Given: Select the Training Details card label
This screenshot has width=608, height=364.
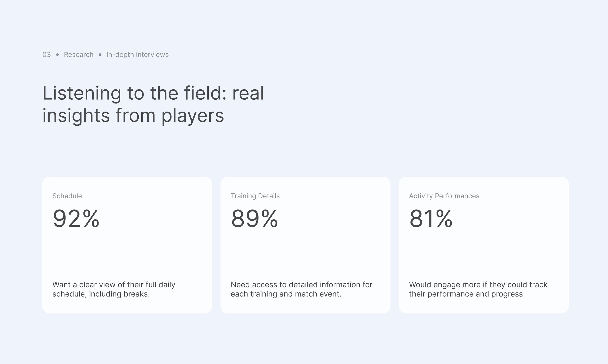Looking at the screenshot, I should (x=255, y=196).
